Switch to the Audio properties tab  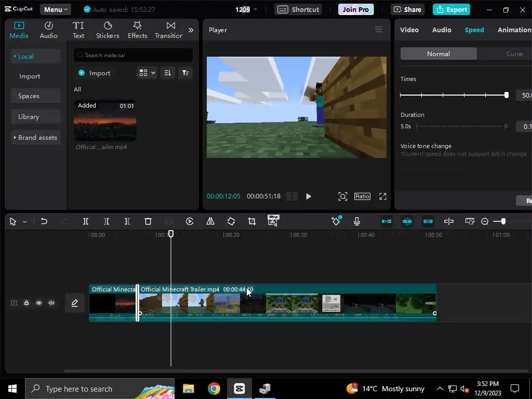click(442, 30)
